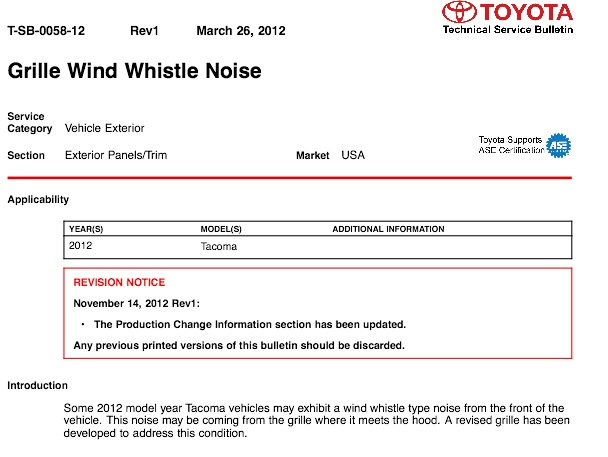Click the Exterior Panels/Trim section value
Image resolution: width=608 pixels, height=457 pixels.
pyautogui.click(x=116, y=155)
